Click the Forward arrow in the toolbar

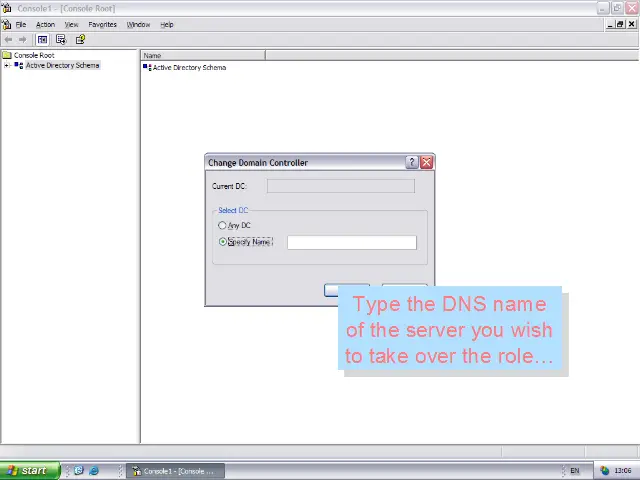point(23,39)
